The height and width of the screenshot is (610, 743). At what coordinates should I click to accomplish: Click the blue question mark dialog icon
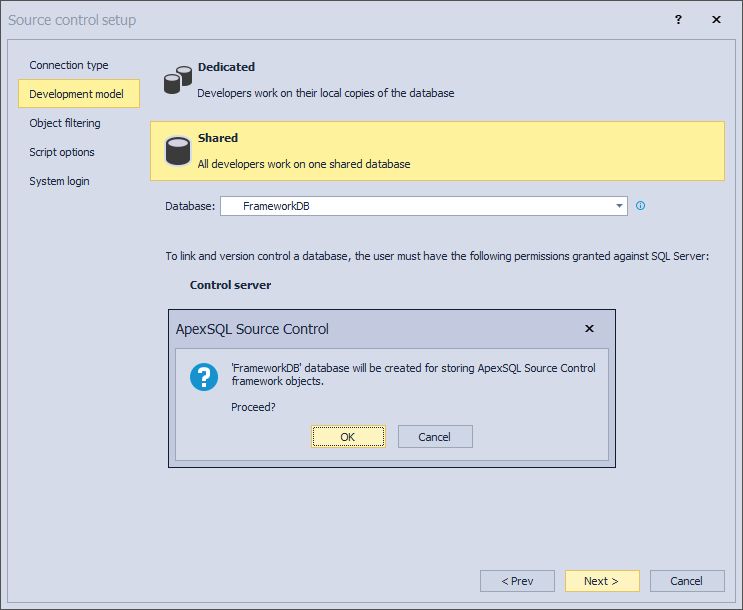pyautogui.click(x=204, y=377)
